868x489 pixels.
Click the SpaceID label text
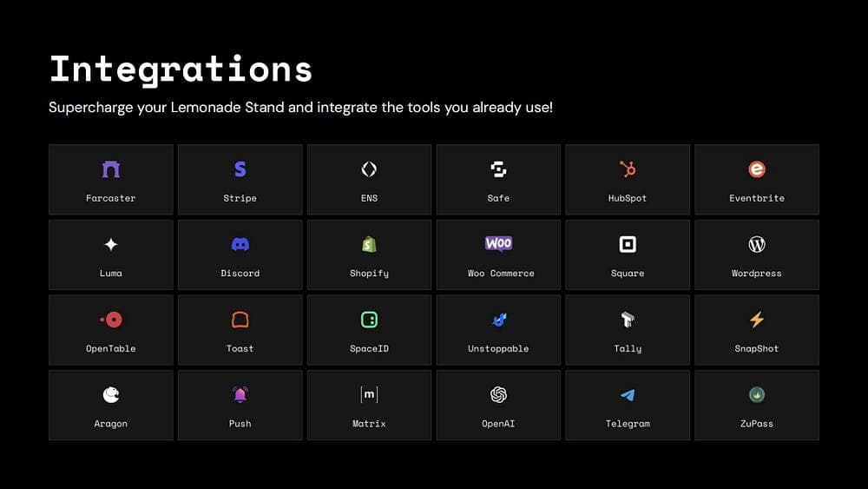(369, 349)
